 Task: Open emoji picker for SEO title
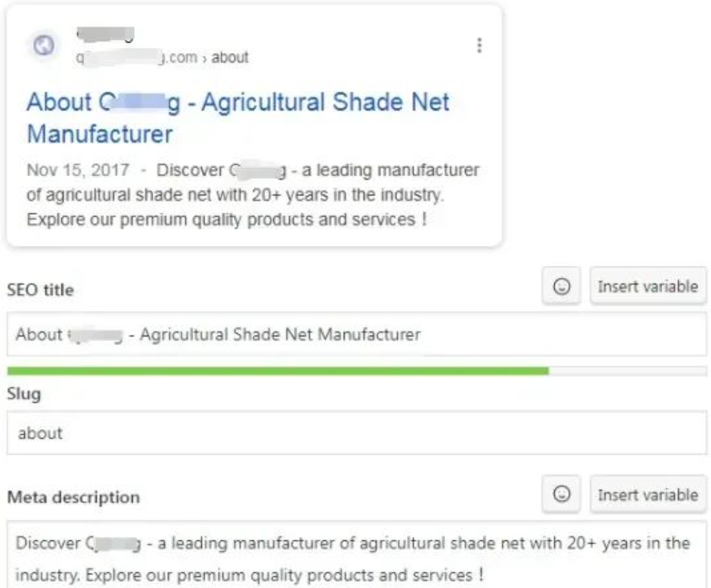pyautogui.click(x=561, y=286)
